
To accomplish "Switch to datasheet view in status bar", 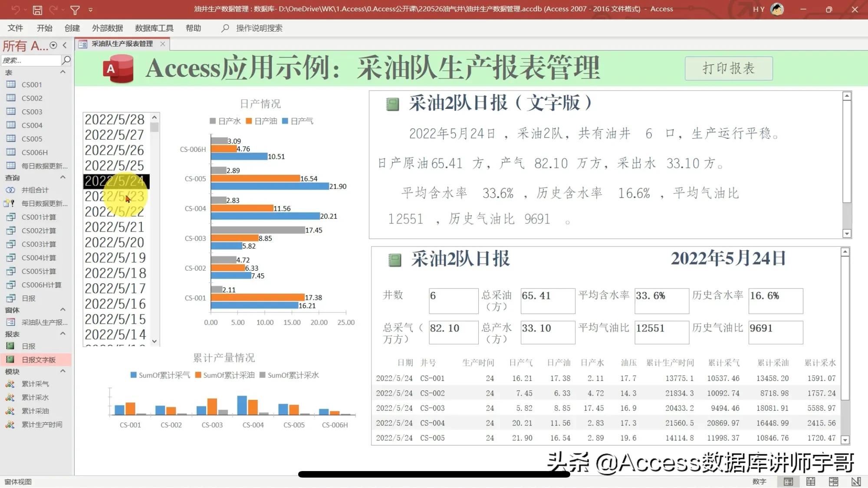I will coord(810,481).
